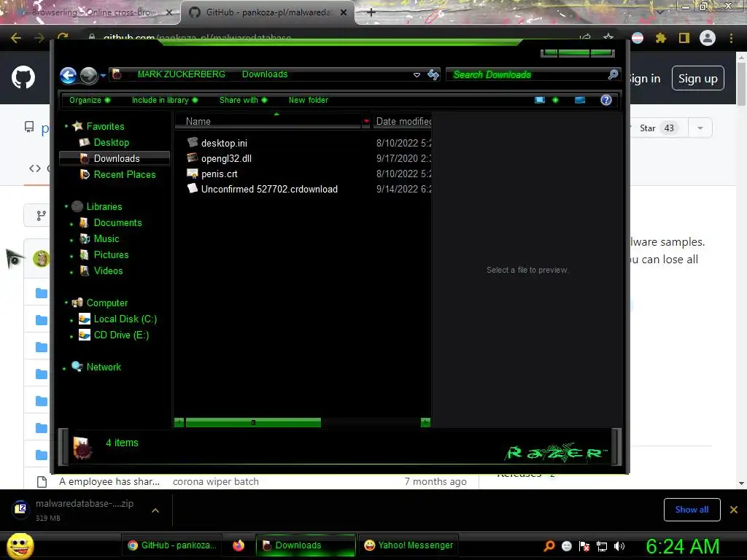Image resolution: width=747 pixels, height=560 pixels.
Task: Click the network tray icon
Action: click(x=602, y=546)
